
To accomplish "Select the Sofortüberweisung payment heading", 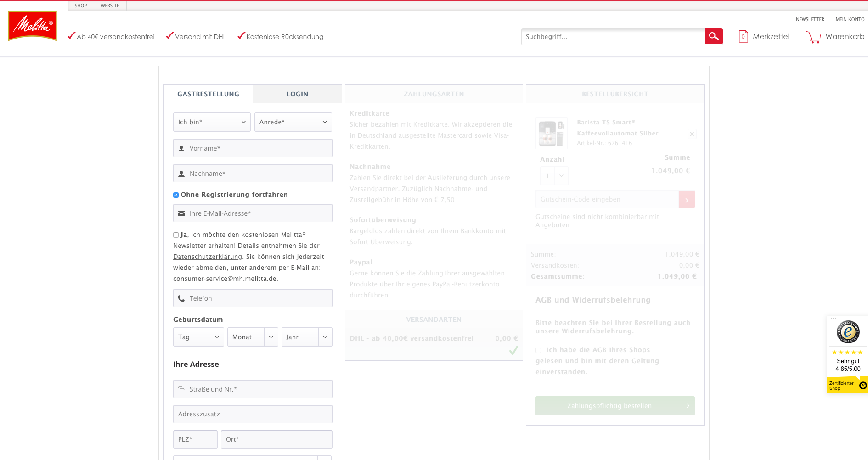I will [383, 220].
